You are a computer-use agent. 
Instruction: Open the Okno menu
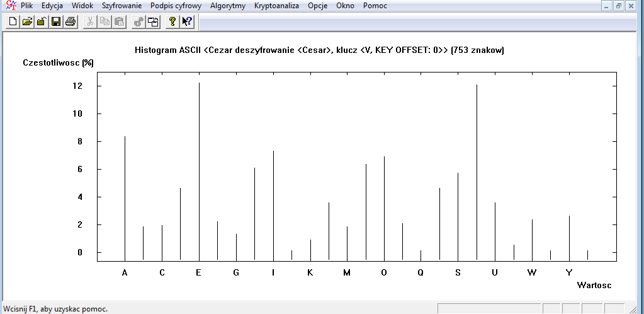(x=345, y=6)
